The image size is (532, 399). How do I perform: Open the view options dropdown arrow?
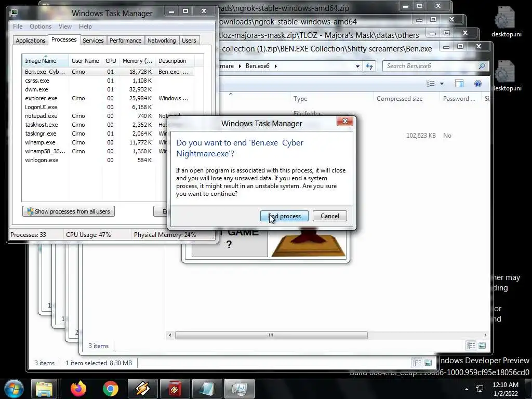click(442, 84)
